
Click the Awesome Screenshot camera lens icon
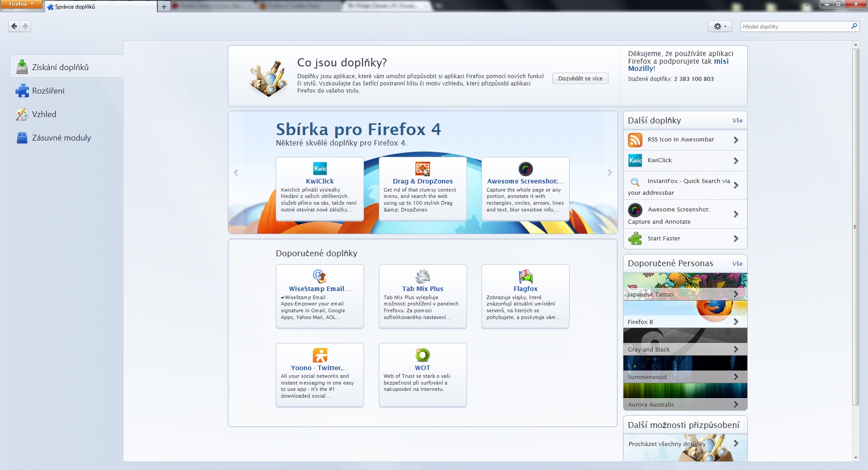click(525, 169)
